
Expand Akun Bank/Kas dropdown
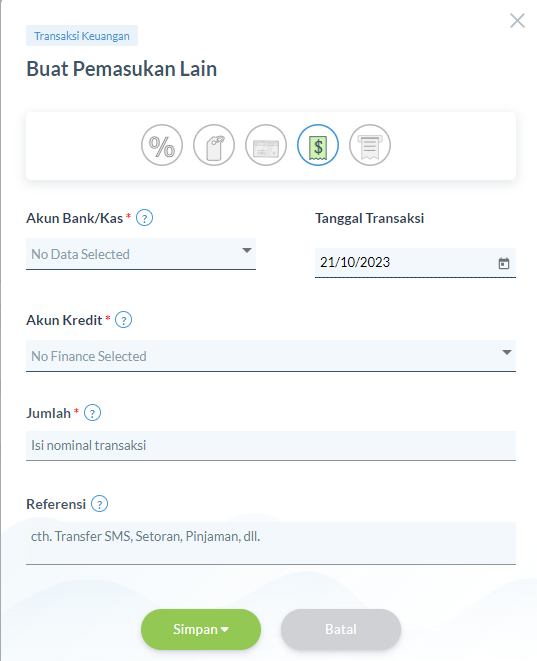click(141, 254)
